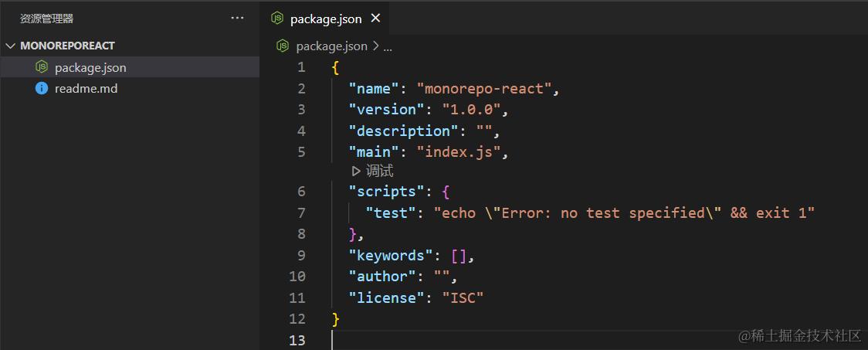Screen dimensions: 868x350
Task: Click the "author" key
Action: (x=382, y=277)
